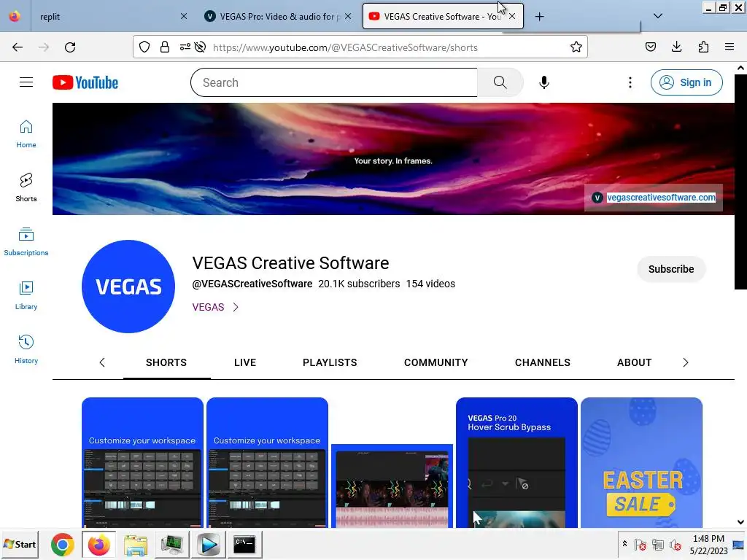Select the SHORTS channel tab
The image size is (747, 560).
pyautogui.click(x=166, y=363)
